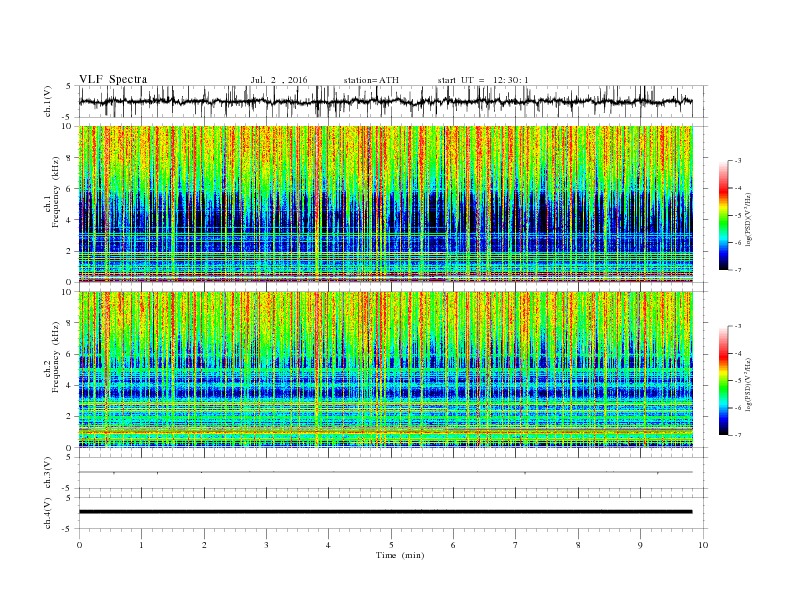Click the 'ch.4(V)' axis label
The image size is (792, 612).
coord(48,513)
